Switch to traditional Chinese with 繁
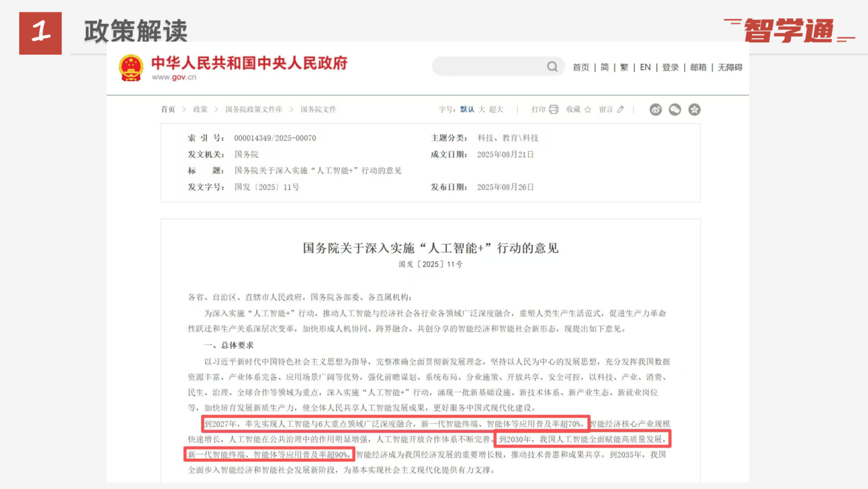 (x=624, y=67)
